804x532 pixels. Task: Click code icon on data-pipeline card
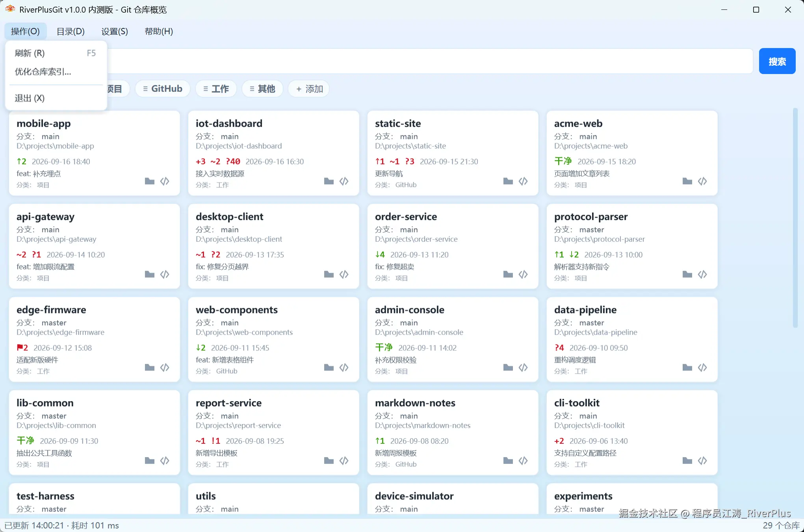702,367
